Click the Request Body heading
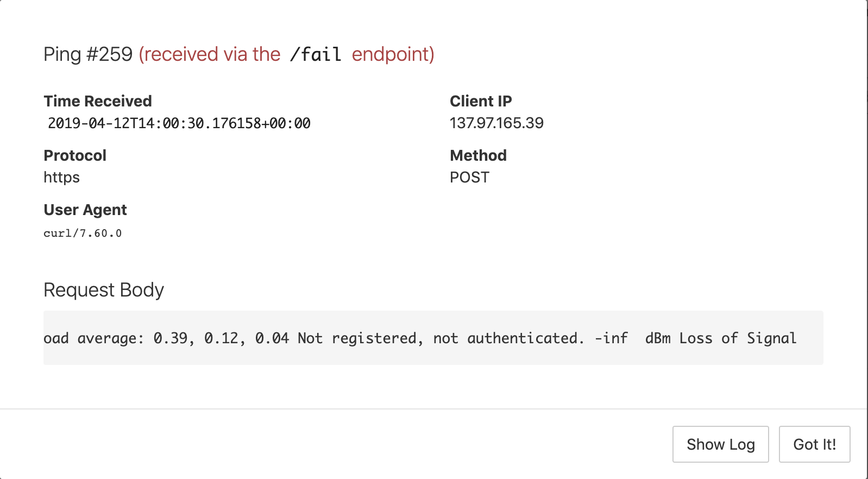This screenshot has width=868, height=479. (x=104, y=290)
